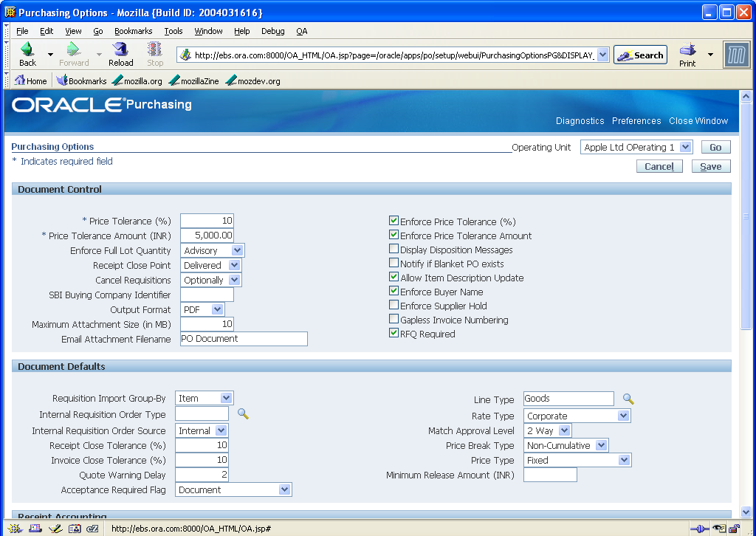Open the Preferences link
The image size is (756, 536).
636,120
